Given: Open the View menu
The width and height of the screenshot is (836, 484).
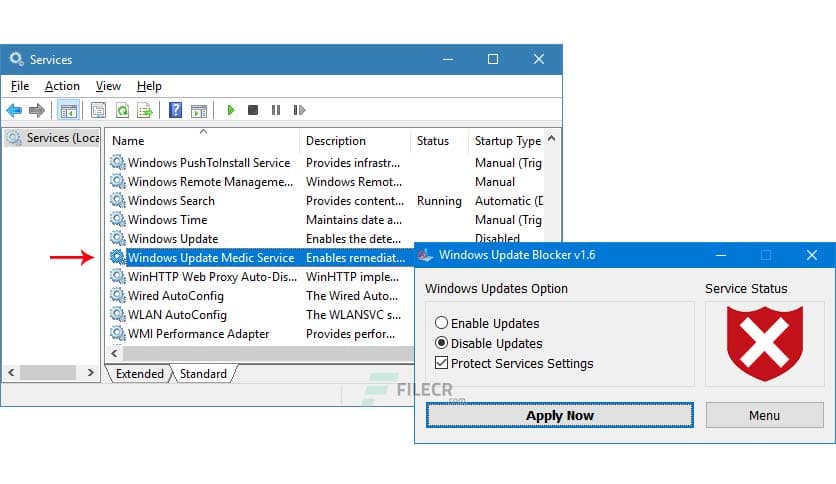Looking at the screenshot, I should 108,86.
